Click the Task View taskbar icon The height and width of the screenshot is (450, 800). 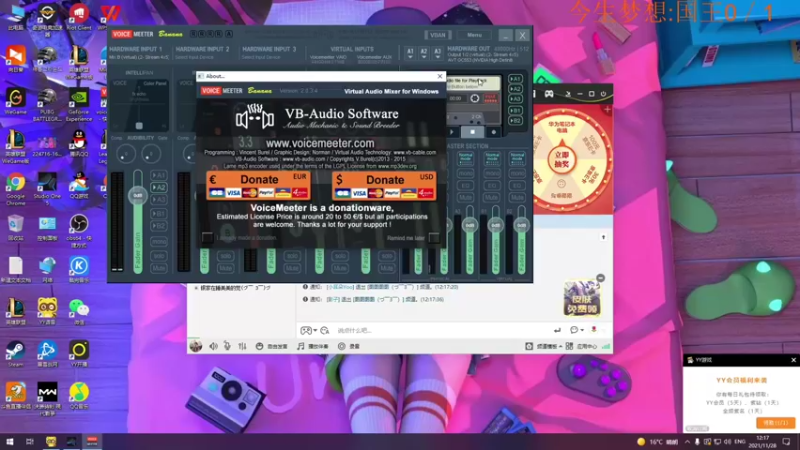[30, 442]
